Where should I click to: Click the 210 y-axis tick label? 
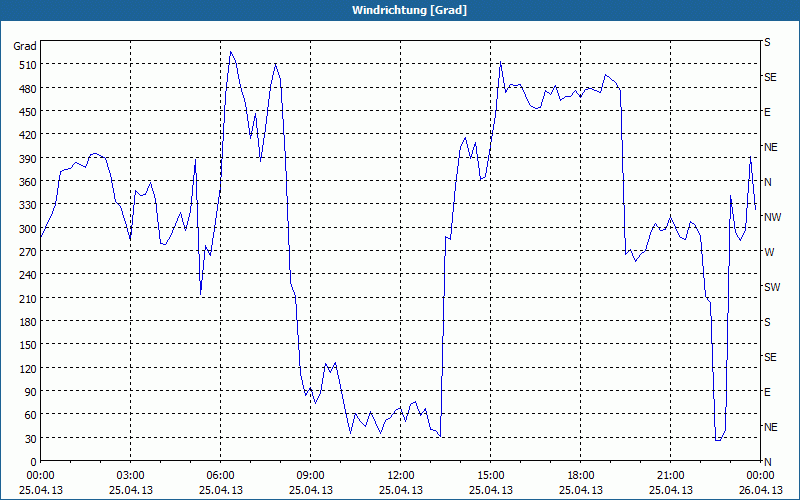tap(28, 299)
